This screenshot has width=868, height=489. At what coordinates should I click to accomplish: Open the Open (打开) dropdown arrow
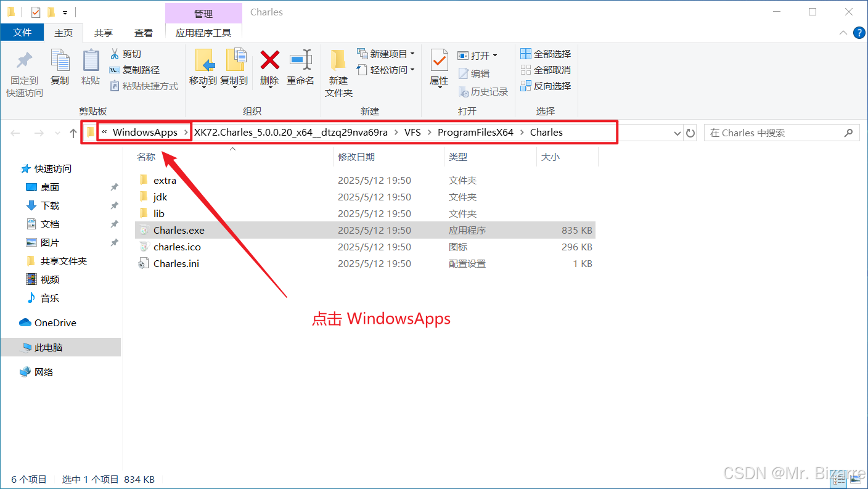click(x=495, y=55)
